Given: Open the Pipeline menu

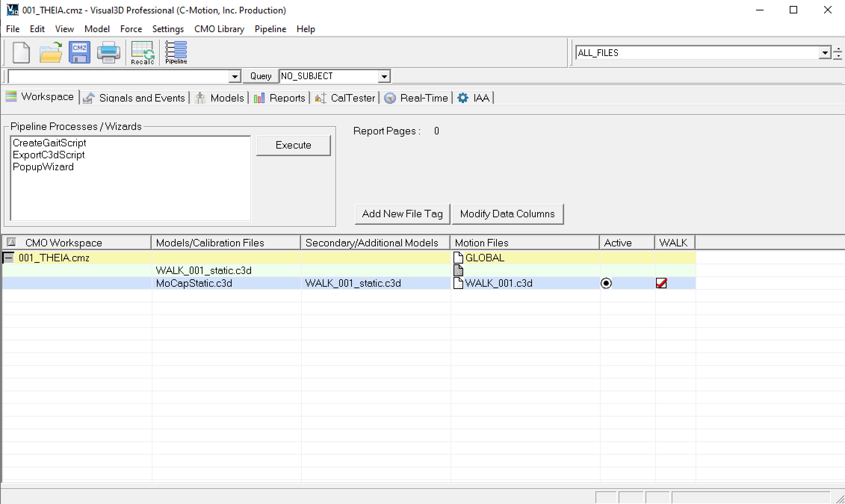Looking at the screenshot, I should click(270, 29).
